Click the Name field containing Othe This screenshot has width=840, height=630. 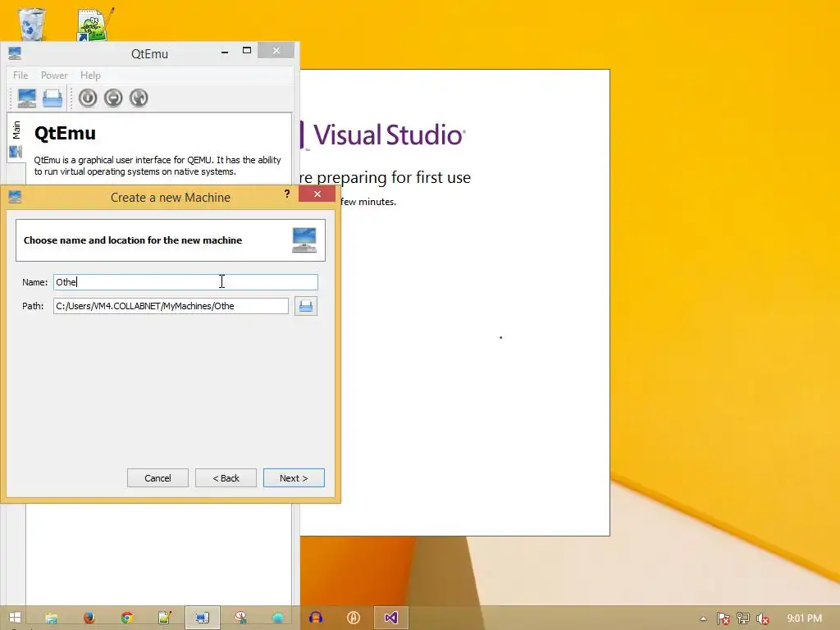pos(185,282)
